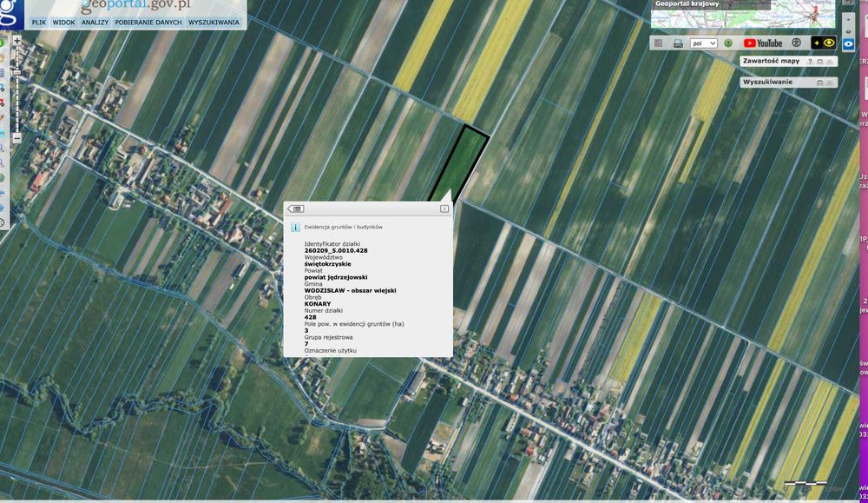Click the 'powiat jędrzejowski' value
Viewport: 868px width, 503px height.
pos(336,277)
